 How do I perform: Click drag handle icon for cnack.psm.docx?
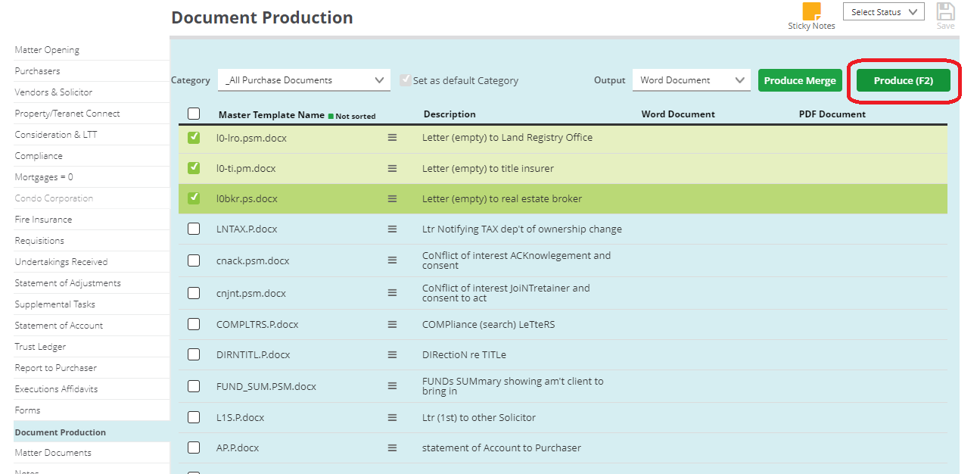(x=392, y=260)
